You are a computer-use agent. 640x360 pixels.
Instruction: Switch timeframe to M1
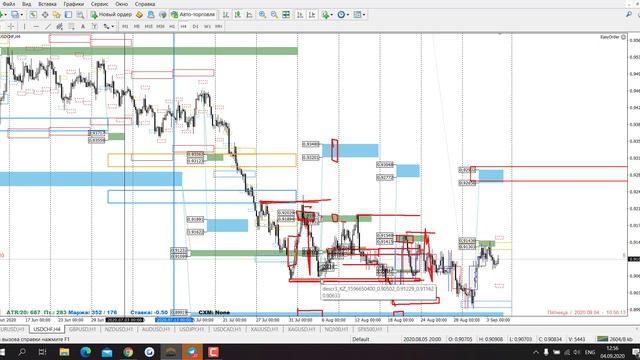[x=125, y=26]
